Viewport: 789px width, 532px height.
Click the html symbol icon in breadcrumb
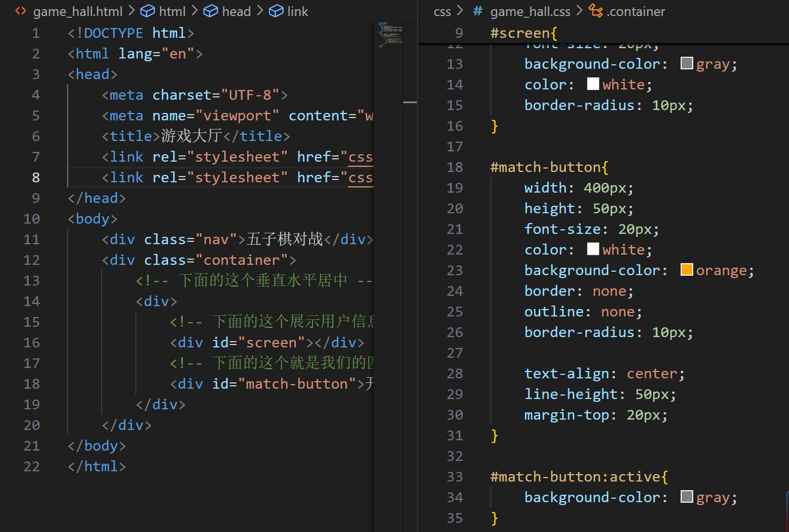click(x=147, y=11)
